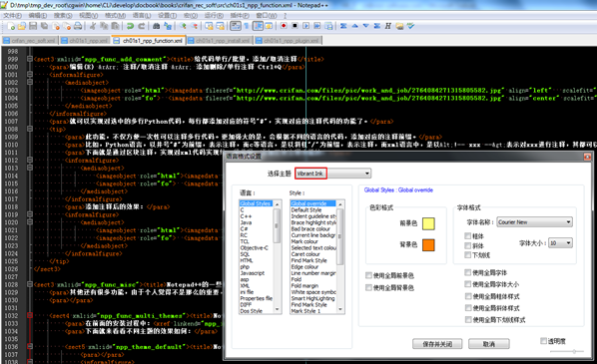
Task: Click the italic H plugin toolbar icon
Action: 388,26
